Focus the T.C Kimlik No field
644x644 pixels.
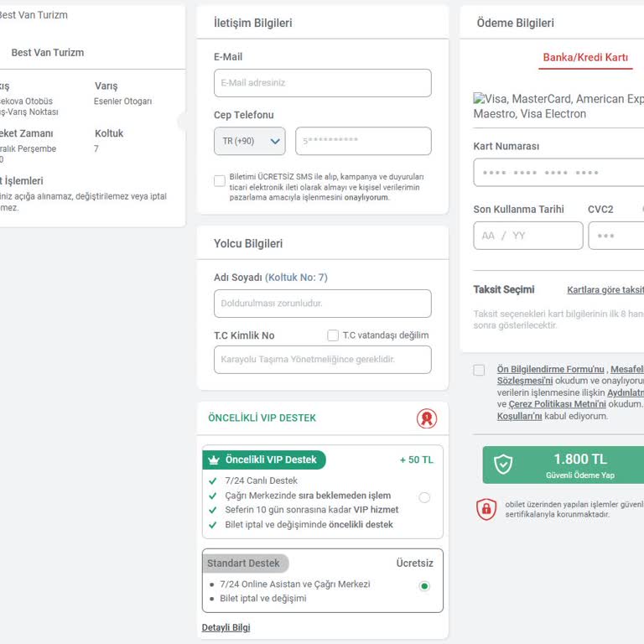pyautogui.click(x=323, y=360)
